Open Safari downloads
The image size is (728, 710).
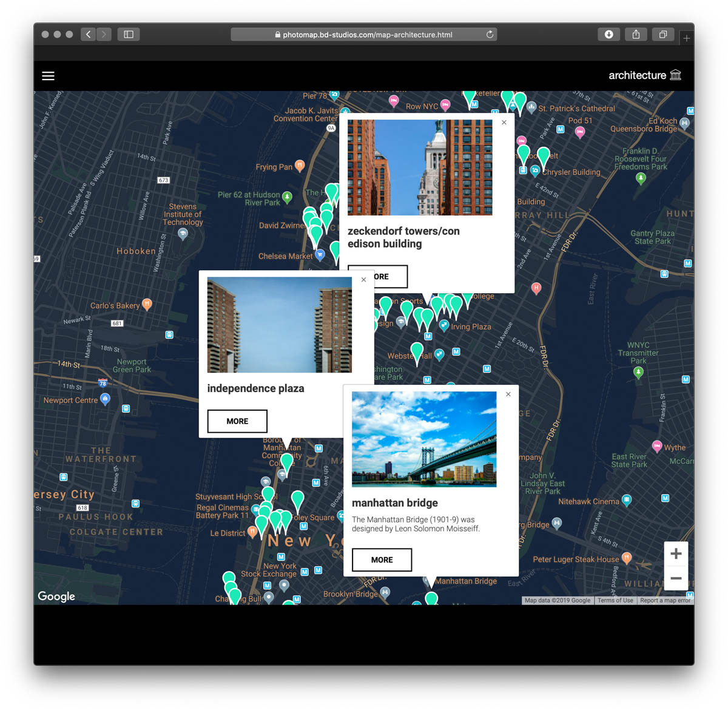pyautogui.click(x=608, y=35)
